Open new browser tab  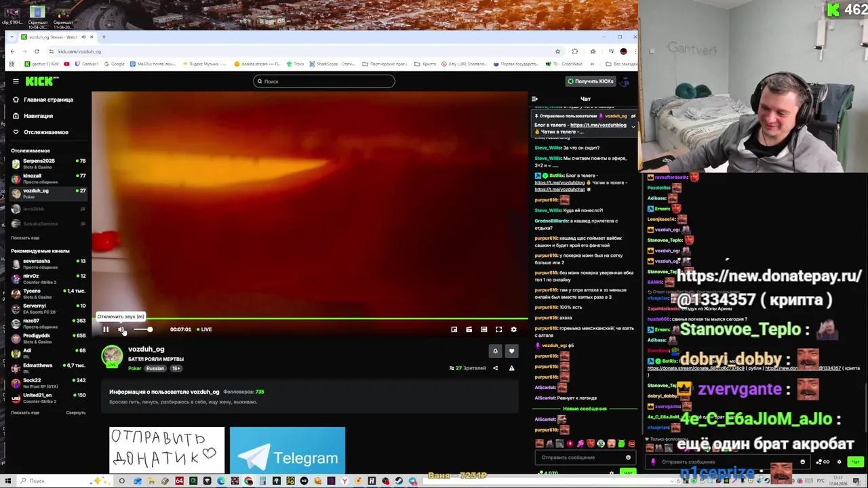click(x=102, y=37)
